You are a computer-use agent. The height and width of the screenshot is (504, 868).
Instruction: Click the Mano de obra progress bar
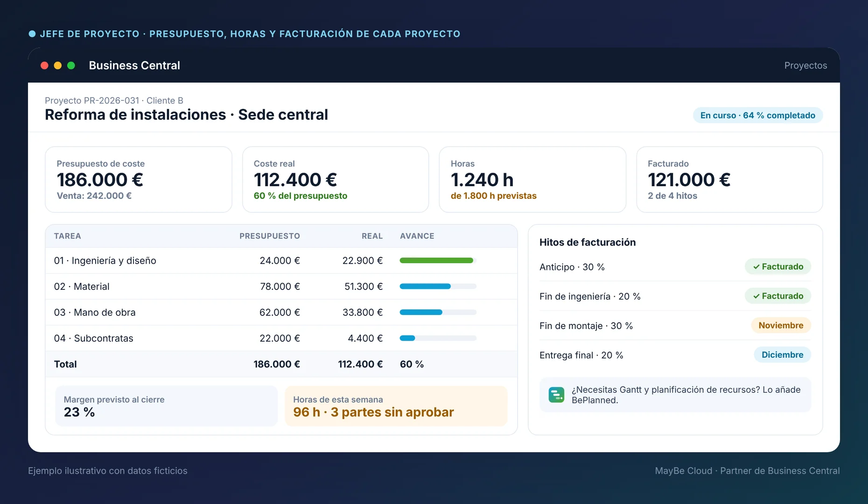tap(438, 312)
